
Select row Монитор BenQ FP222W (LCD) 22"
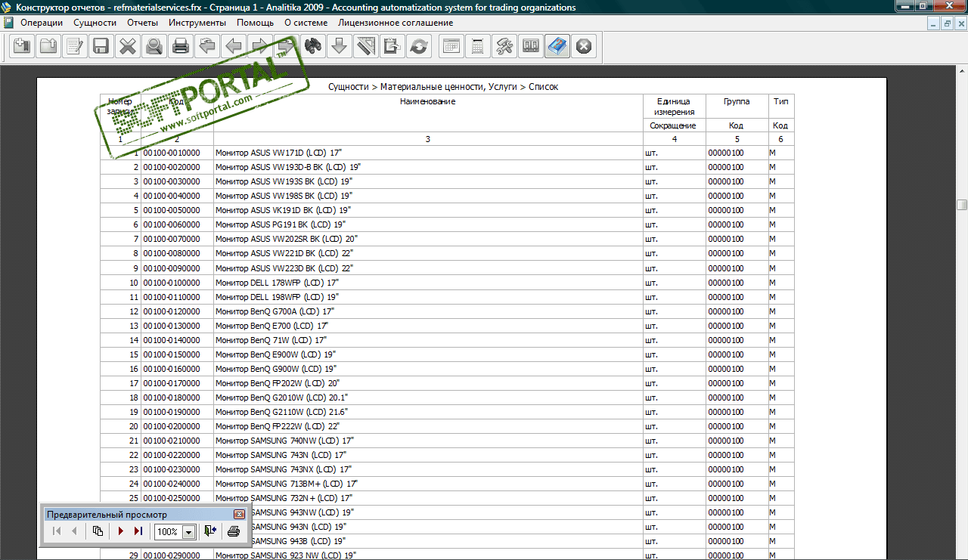coord(448,426)
